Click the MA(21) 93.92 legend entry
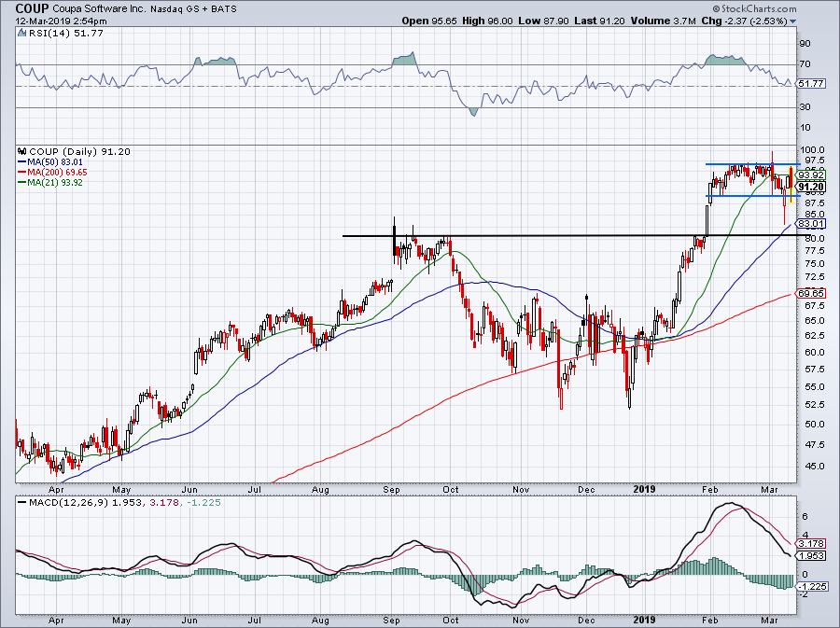Screen dimensions: 840x628 tap(50, 183)
